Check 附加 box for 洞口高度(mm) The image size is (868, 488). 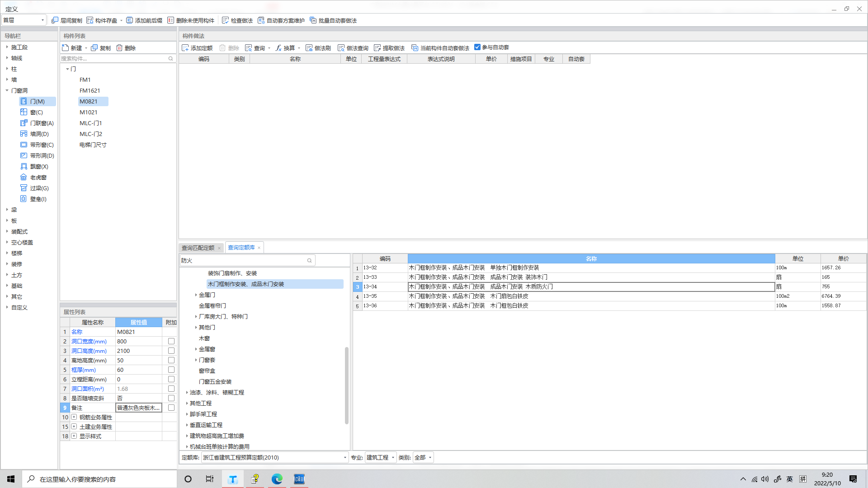tap(171, 351)
